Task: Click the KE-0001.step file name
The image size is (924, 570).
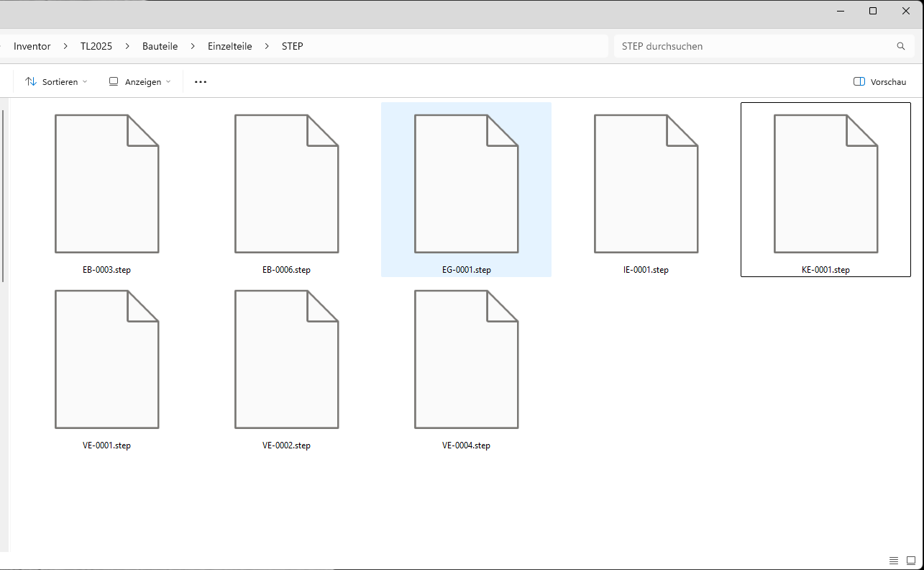Action: pos(825,270)
